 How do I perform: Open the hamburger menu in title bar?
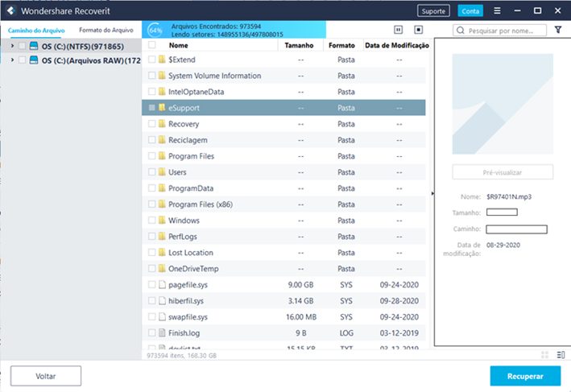tap(497, 11)
